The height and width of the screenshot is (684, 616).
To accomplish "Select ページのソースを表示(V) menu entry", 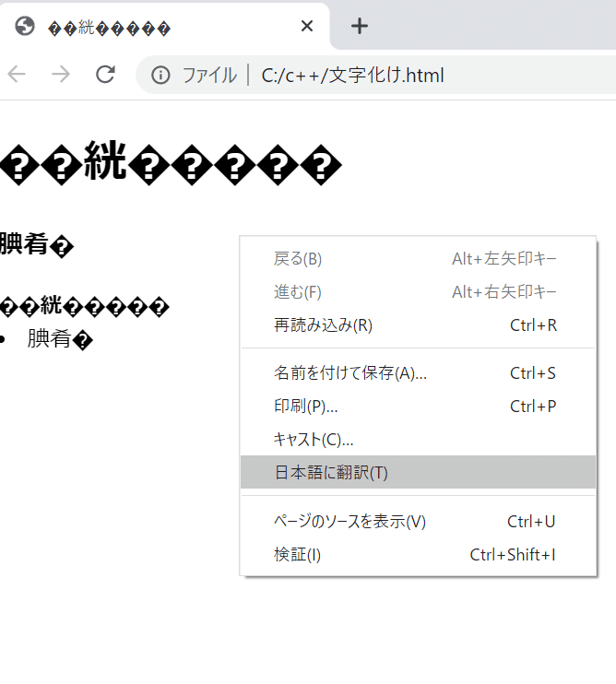I will pos(418,521).
